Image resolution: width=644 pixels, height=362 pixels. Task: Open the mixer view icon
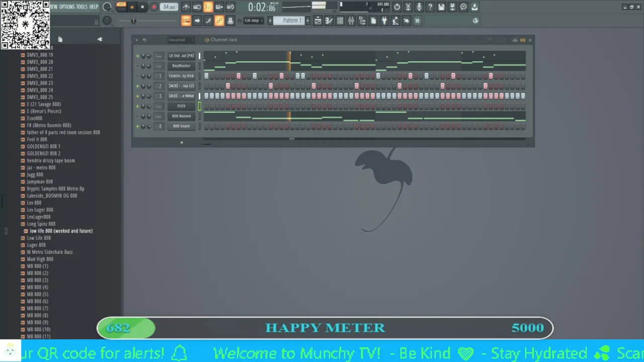(351, 21)
